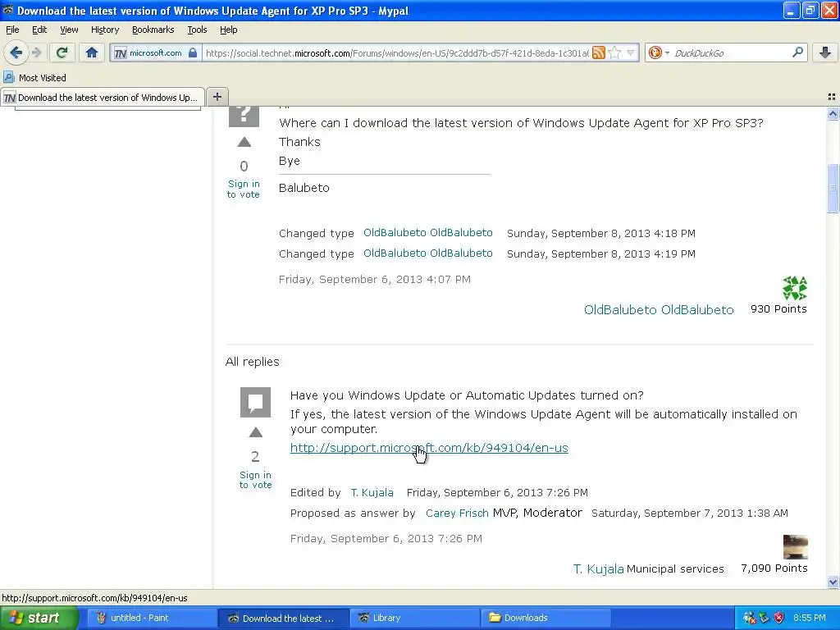
Task: Open T. Kujala link beside Edited by
Action: tap(372, 492)
